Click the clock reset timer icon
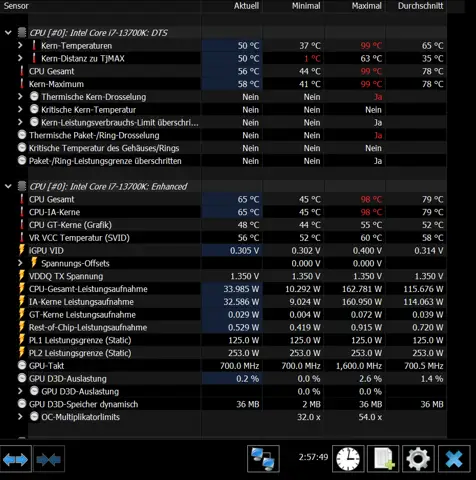Screen dimensions: 476x480 click(348, 459)
